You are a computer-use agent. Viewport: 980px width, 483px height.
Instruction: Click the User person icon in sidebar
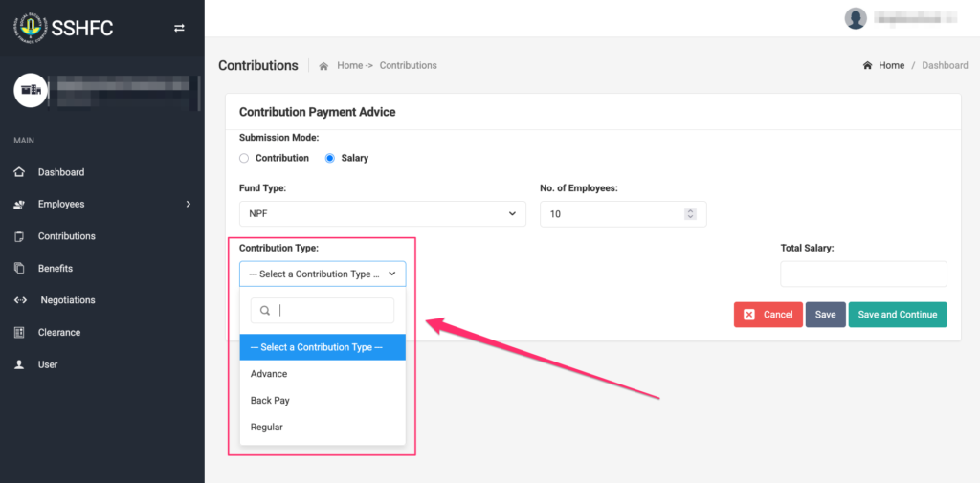point(19,364)
